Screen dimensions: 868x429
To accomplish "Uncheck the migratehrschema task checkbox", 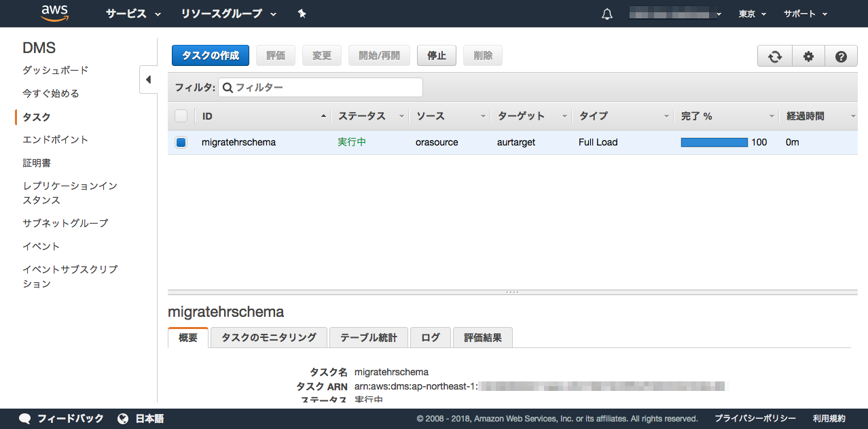I will [x=181, y=143].
